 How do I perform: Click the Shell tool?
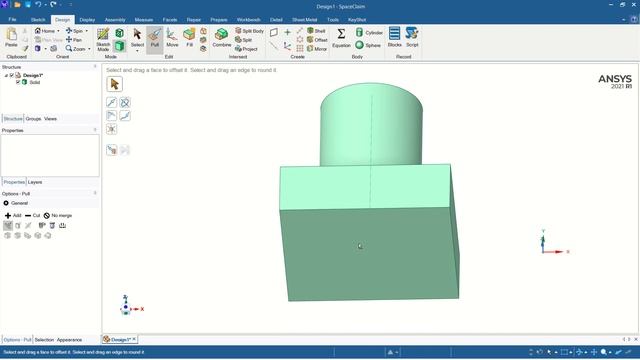pyautogui.click(x=316, y=31)
